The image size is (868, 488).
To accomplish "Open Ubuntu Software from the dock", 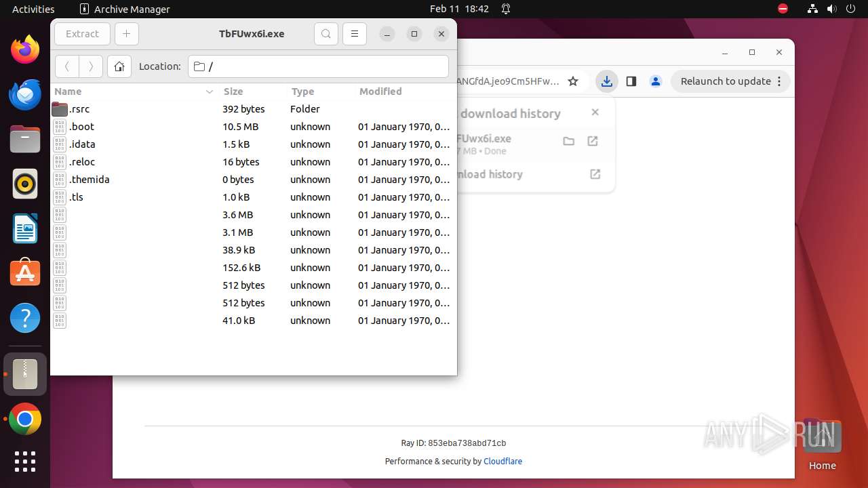I will coord(25,273).
